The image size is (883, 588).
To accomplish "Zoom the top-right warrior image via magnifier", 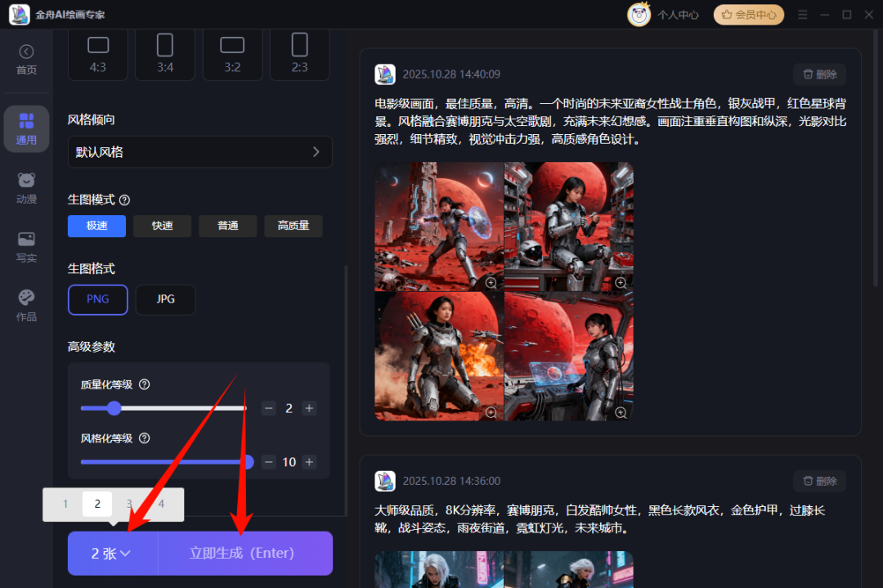I will tap(621, 283).
